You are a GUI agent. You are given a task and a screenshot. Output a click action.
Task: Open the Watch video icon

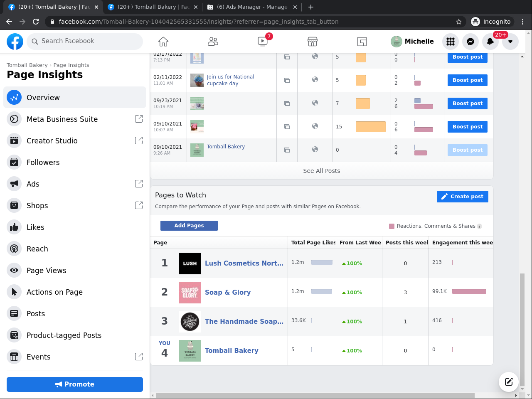click(x=263, y=42)
